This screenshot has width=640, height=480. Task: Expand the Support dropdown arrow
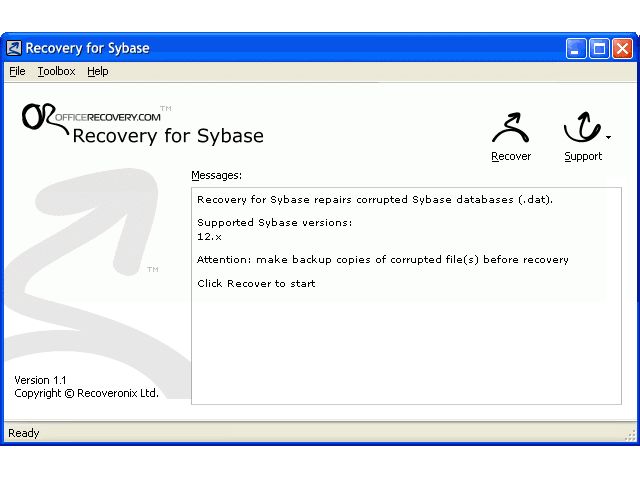point(608,138)
